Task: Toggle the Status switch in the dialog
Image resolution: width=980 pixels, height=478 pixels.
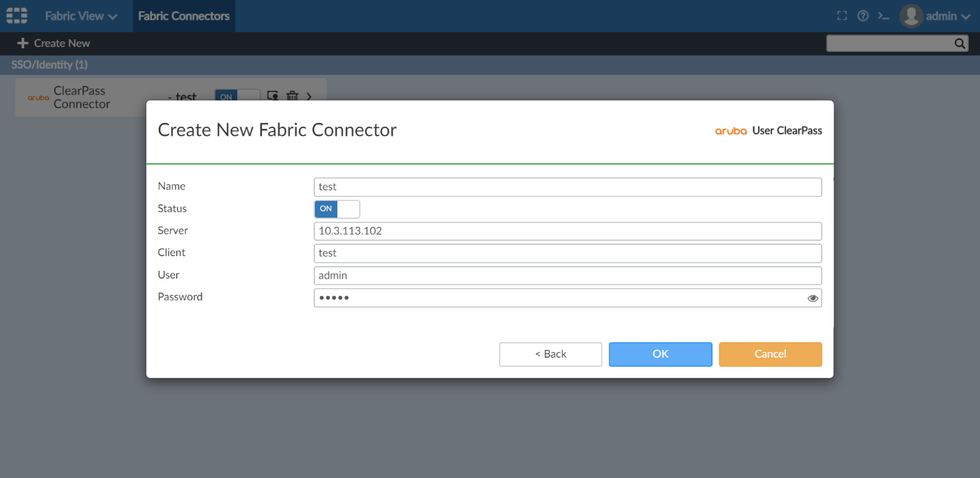Action: [337, 209]
